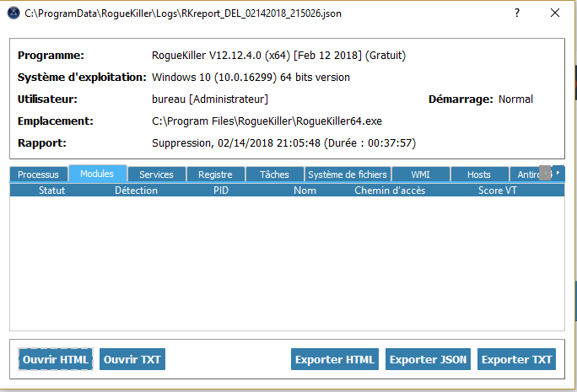Select the partially hidden Antirootkit tab

tap(526, 175)
